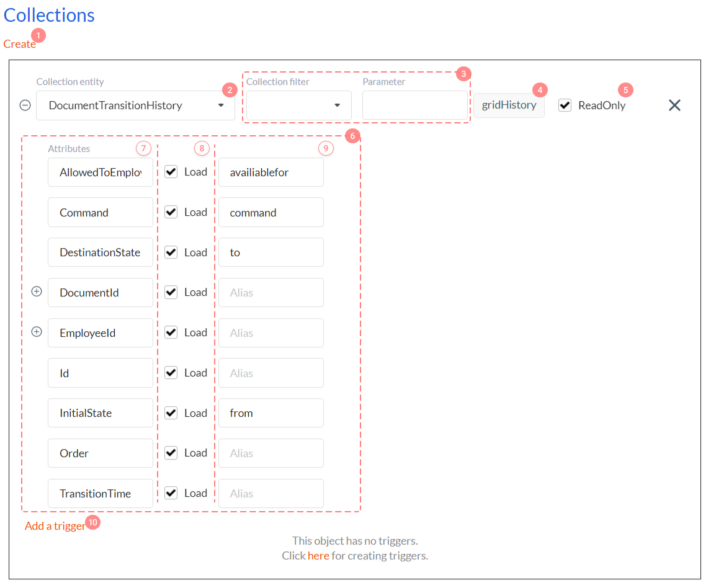711x588 pixels.
Task: Click the Parameter input field
Action: click(x=415, y=105)
